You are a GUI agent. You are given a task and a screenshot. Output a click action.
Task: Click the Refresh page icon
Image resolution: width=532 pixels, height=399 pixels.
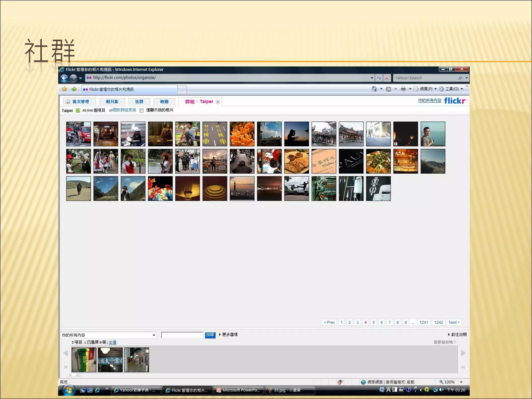pos(379,78)
